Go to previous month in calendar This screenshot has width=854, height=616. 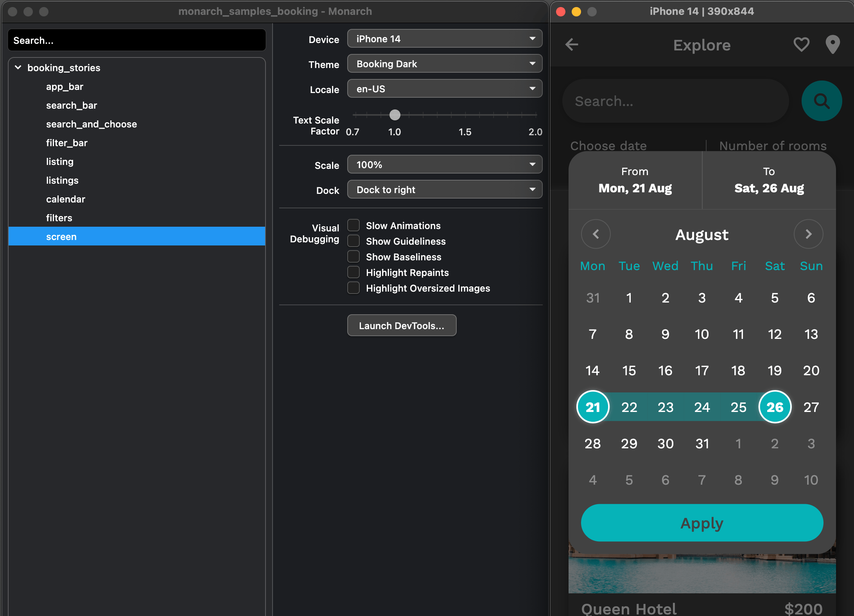596,234
